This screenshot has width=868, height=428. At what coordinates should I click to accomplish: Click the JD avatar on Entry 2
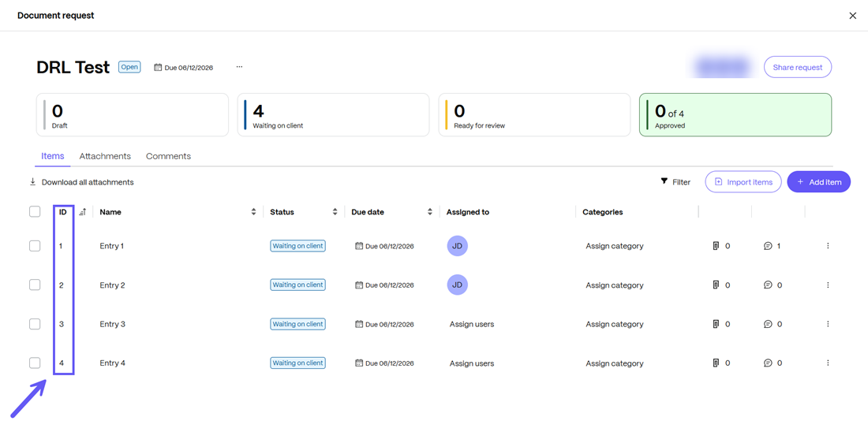pos(457,285)
